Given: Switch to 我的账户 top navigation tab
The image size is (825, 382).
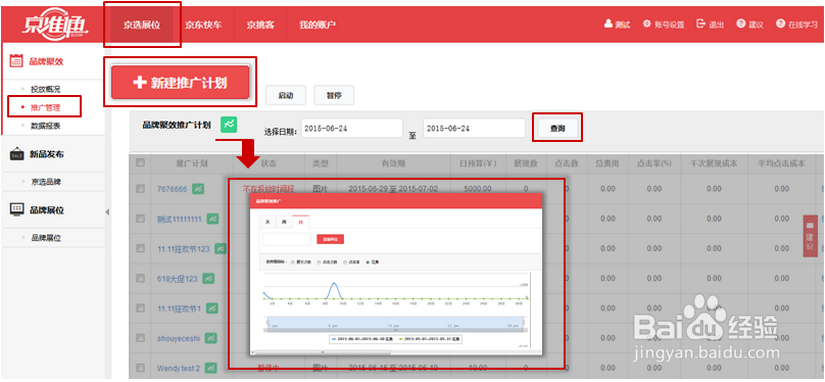Looking at the screenshot, I should 317,24.
